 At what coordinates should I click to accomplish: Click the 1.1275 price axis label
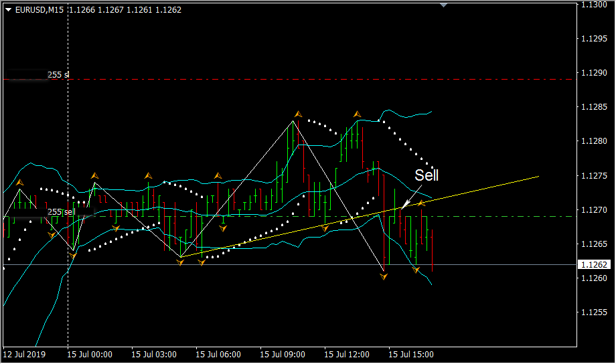594,175
